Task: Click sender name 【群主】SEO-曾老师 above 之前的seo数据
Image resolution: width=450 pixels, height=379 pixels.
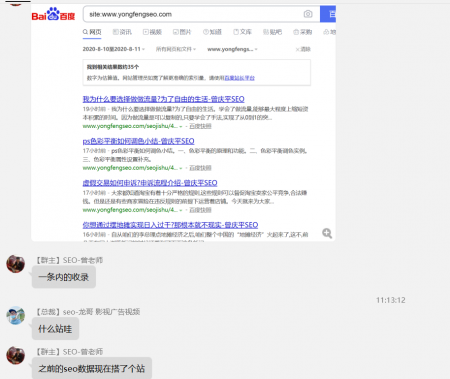Action: (x=69, y=352)
